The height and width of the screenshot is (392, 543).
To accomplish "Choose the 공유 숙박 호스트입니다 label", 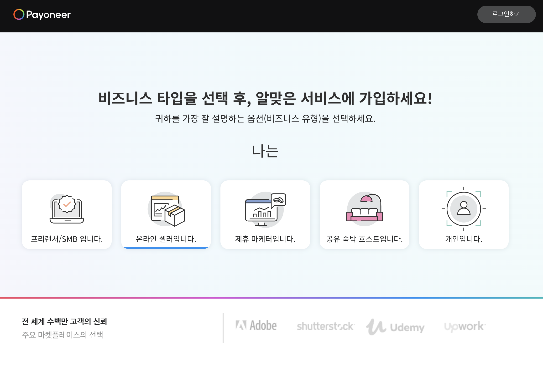I will (x=364, y=239).
